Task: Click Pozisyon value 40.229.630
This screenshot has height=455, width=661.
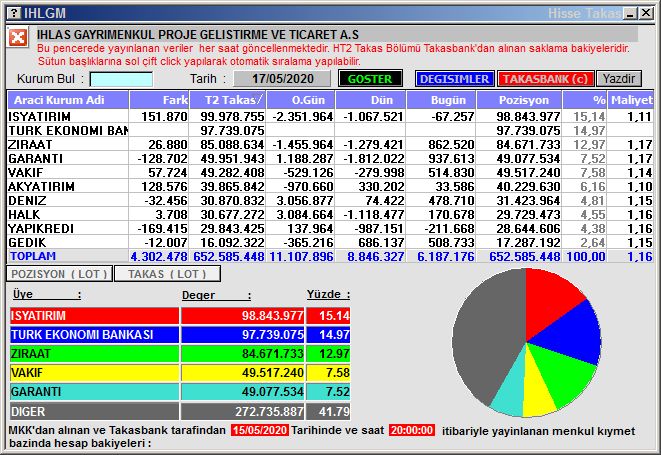Action: pyautogui.click(x=528, y=186)
